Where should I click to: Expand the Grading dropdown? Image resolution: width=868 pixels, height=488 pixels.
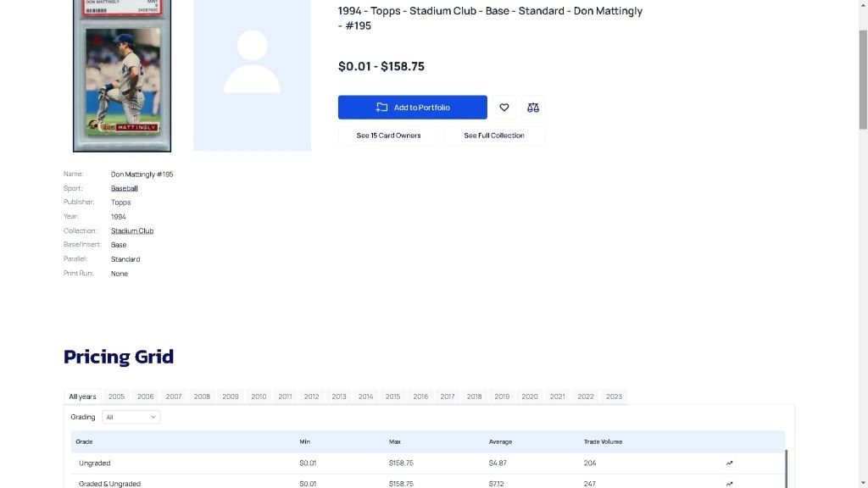(x=131, y=417)
